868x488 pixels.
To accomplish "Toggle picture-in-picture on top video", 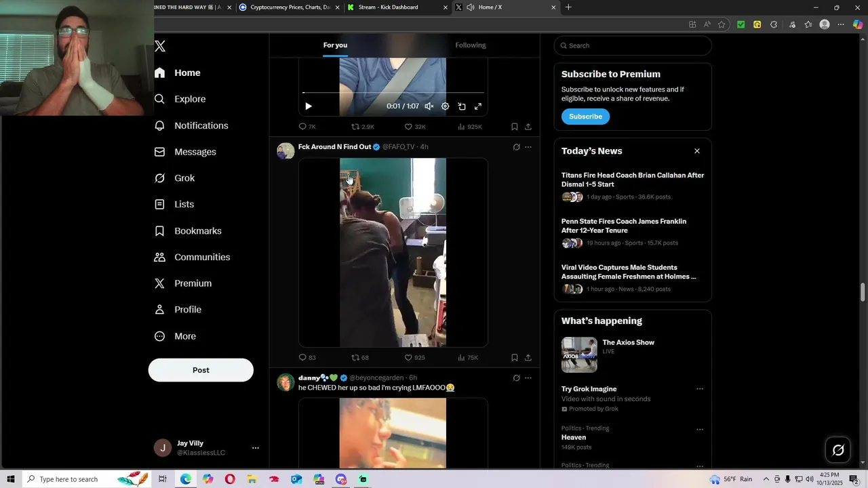I will tap(462, 106).
